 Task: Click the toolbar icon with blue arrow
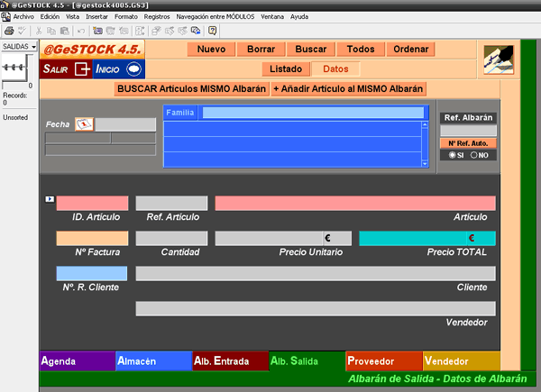196,31
